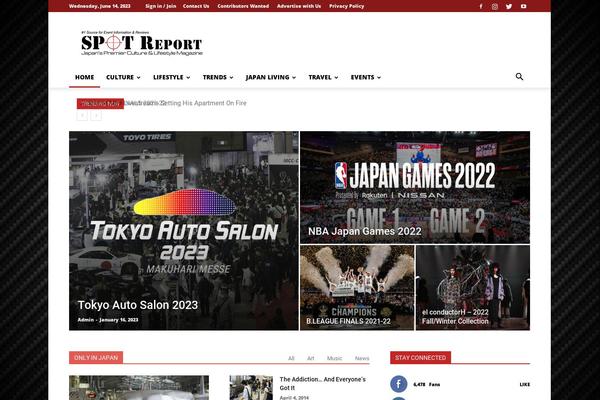The width and height of the screenshot is (600, 400).
Task: Open the Tokyo Auto Salon 2023 headline
Action: tap(138, 305)
